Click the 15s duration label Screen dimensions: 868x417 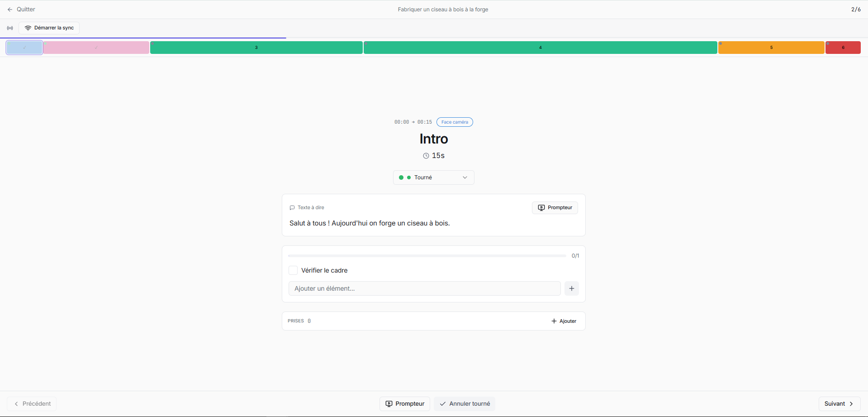(434, 156)
